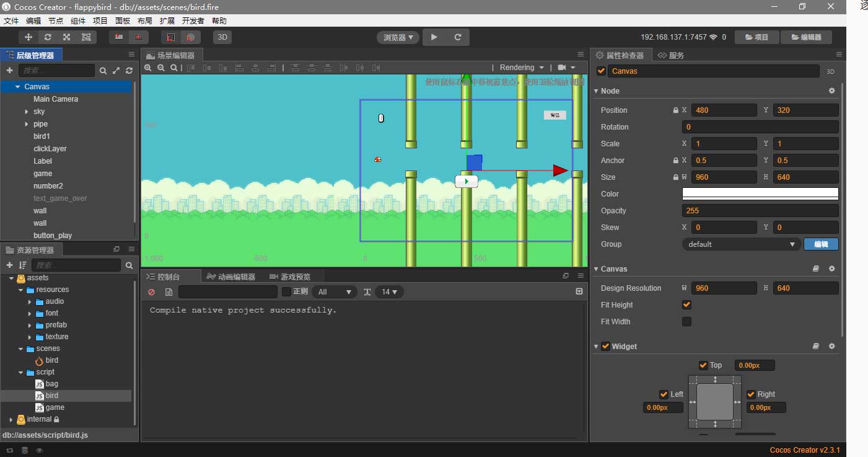Viewport: 868px width, 457px height.
Task: Open the browser preview dropdown
Action: pos(398,37)
